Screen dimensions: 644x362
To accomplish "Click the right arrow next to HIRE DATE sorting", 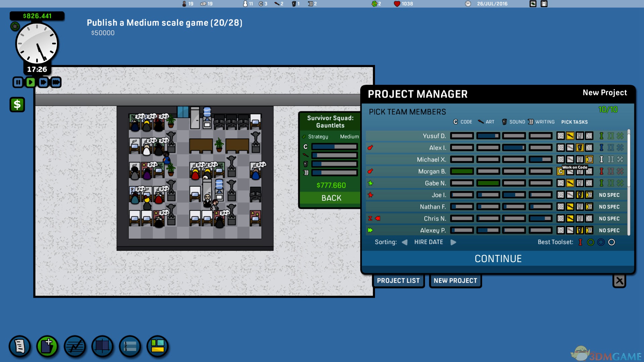I will pos(454,242).
